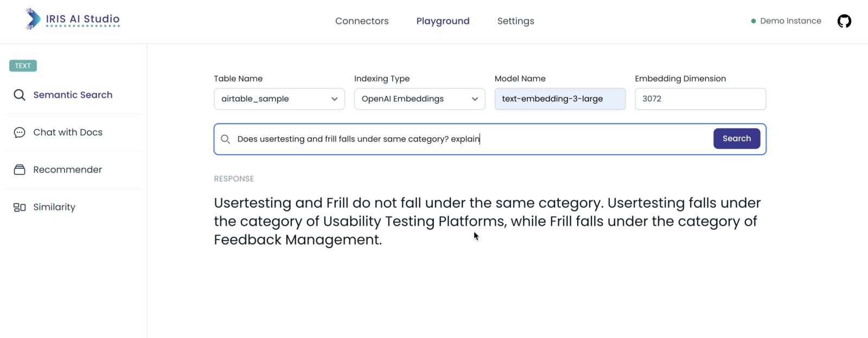Focus the Model Name input field

click(x=560, y=99)
